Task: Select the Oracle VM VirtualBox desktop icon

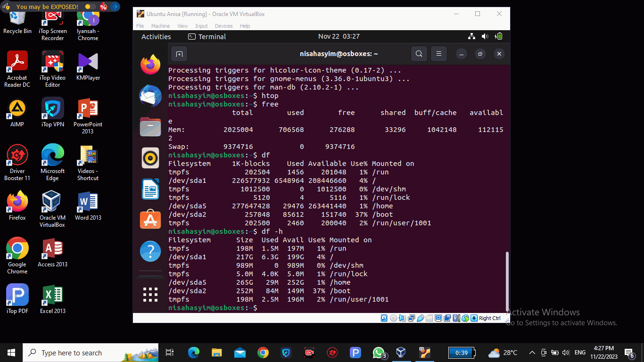Action: coord(53,209)
